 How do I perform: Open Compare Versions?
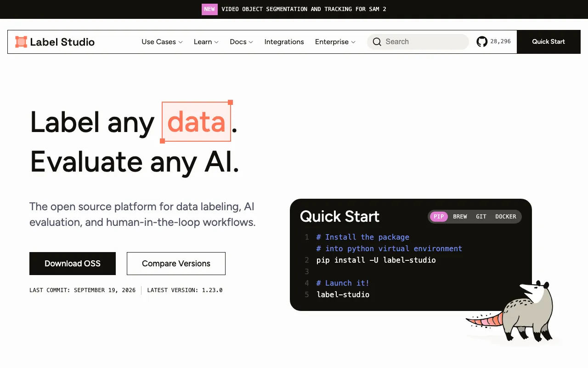[x=176, y=264]
